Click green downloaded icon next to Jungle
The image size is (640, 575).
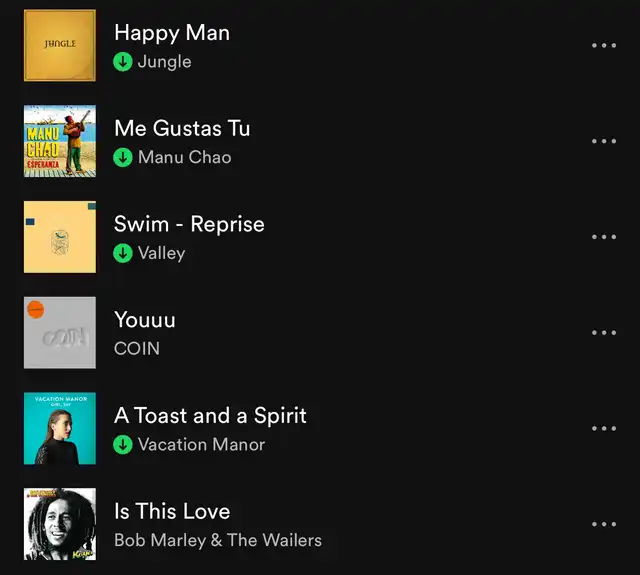point(123,62)
